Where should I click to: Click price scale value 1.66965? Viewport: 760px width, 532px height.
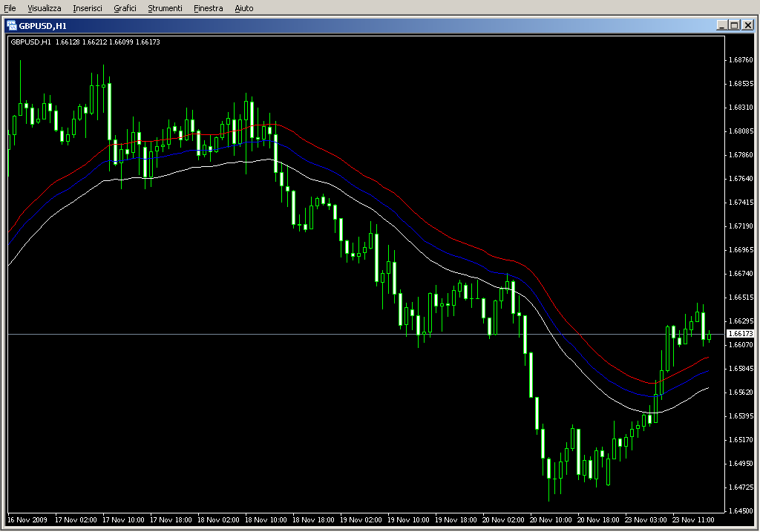(x=741, y=250)
